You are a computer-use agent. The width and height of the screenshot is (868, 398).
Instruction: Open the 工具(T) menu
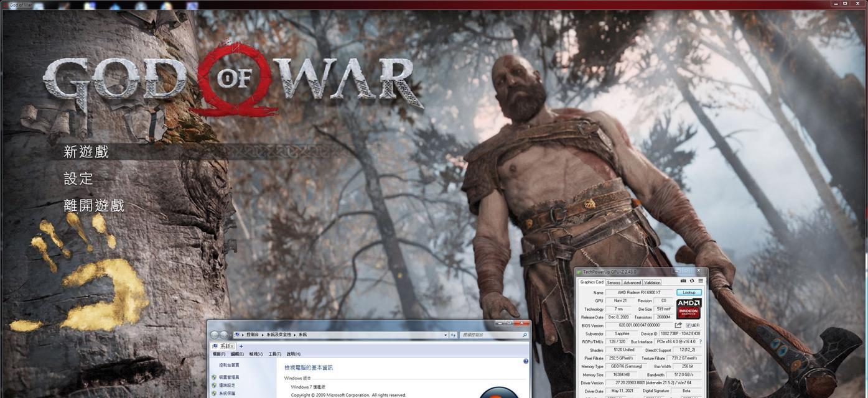pyautogui.click(x=274, y=354)
